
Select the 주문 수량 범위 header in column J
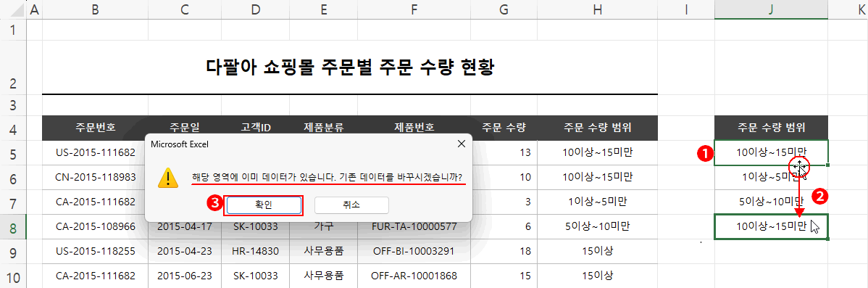[771, 128]
